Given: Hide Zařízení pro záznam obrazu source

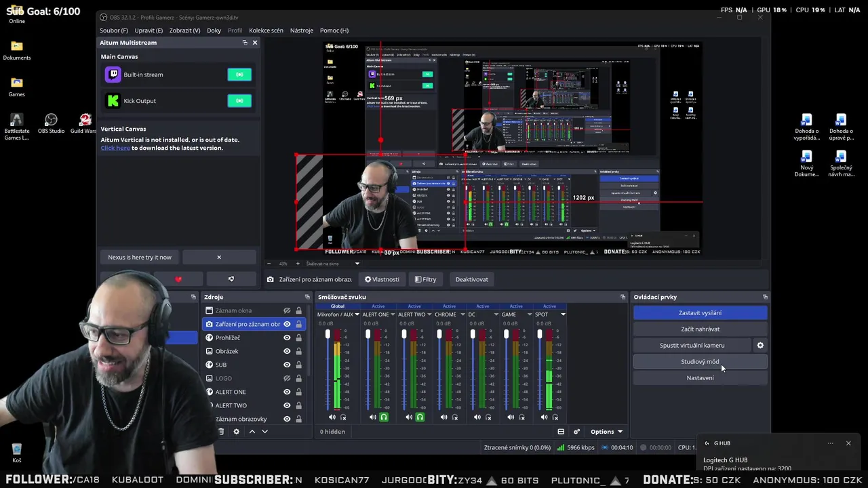Looking at the screenshot, I should point(287,324).
